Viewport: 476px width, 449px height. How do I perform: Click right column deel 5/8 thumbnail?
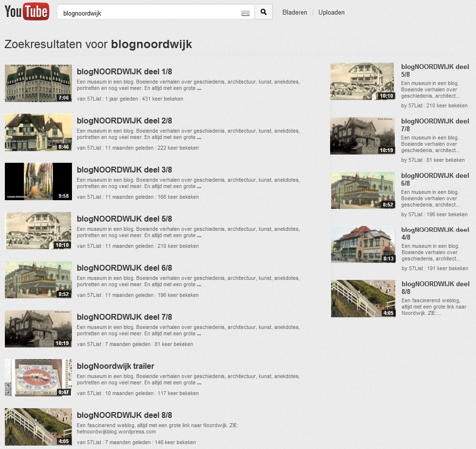coord(362,81)
